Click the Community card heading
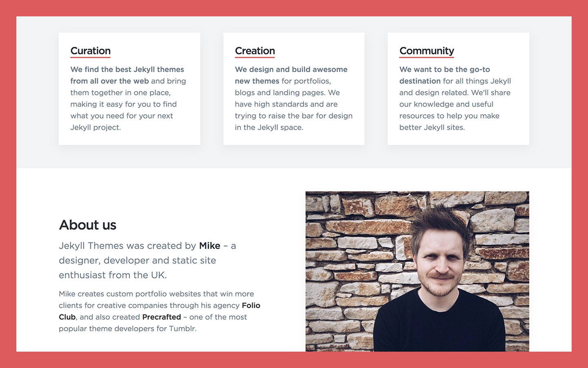This screenshot has width=588, height=368. coord(426,51)
